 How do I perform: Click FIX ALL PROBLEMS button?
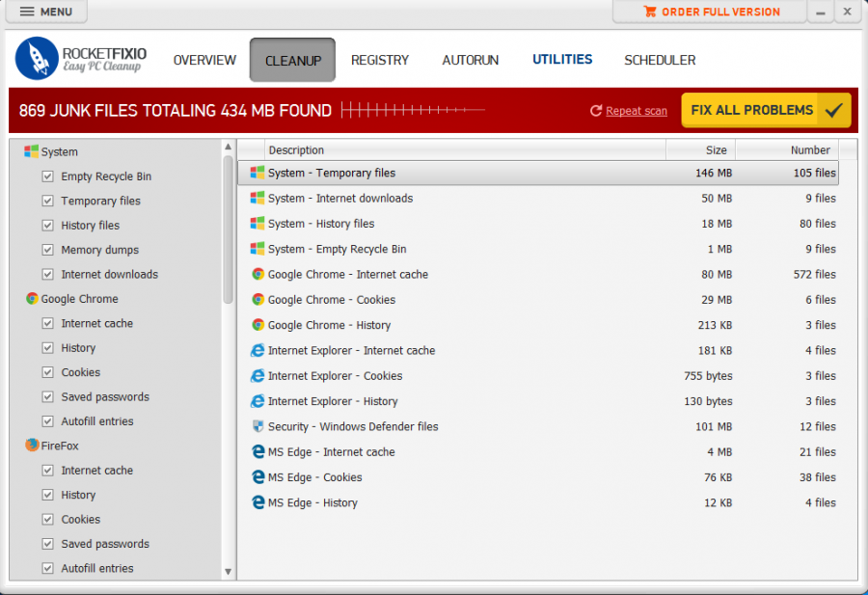(766, 110)
